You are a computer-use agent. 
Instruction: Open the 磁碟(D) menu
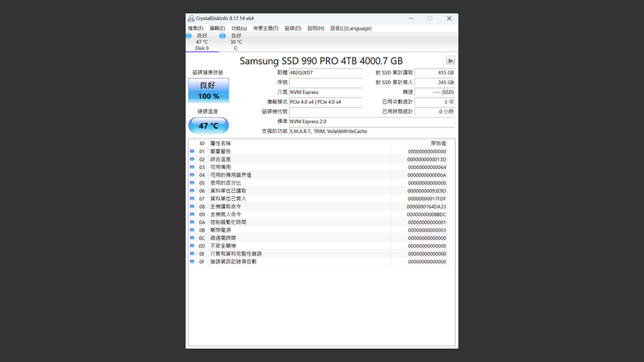(293, 28)
